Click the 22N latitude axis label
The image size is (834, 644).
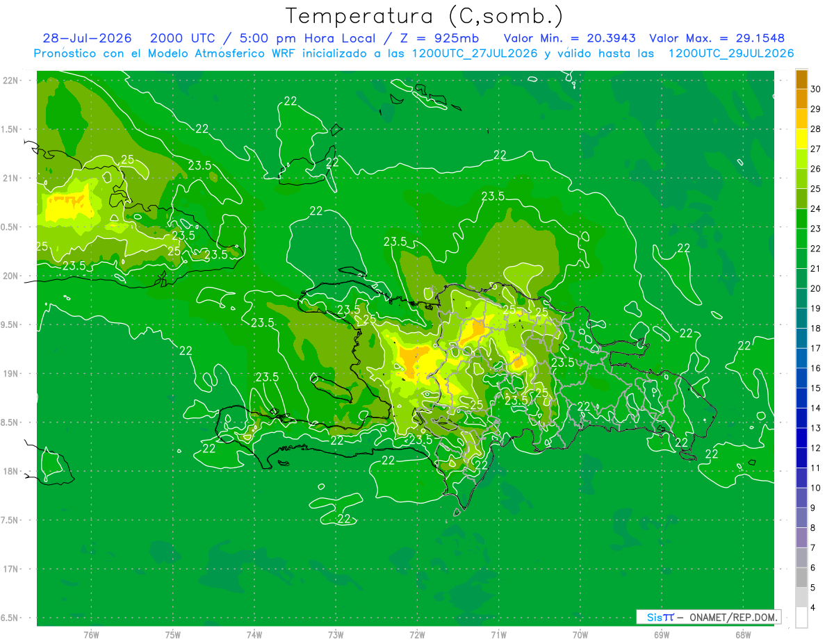(10, 81)
